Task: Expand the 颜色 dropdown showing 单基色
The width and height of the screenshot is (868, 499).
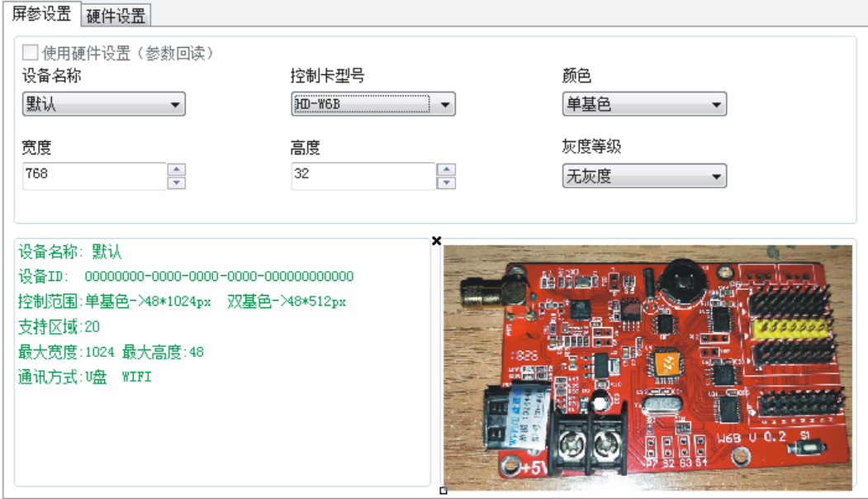Action: pos(643,105)
